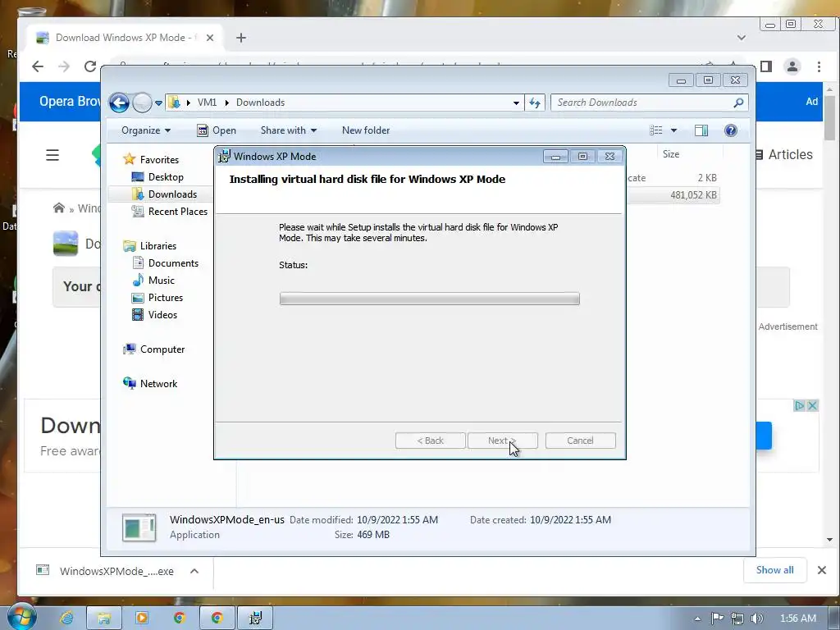The height and width of the screenshot is (630, 840).
Task: Expand the view options dropdown arrow
Action: (x=674, y=130)
